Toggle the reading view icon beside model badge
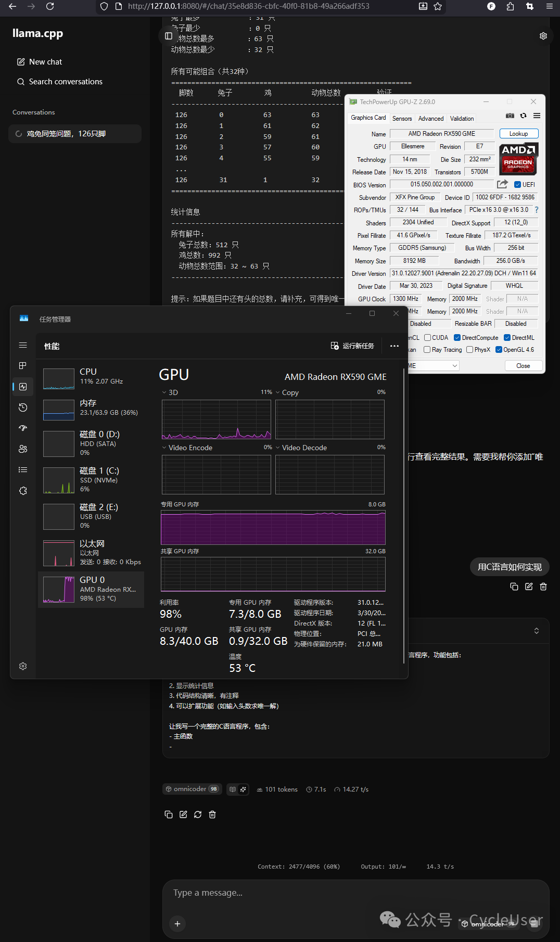Image resolution: width=560 pixels, height=942 pixels. point(233,789)
